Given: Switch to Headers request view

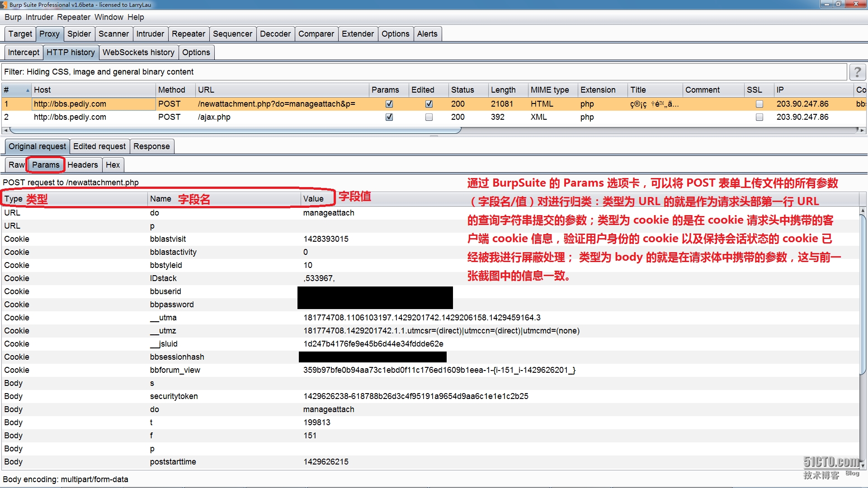Looking at the screenshot, I should (x=83, y=165).
